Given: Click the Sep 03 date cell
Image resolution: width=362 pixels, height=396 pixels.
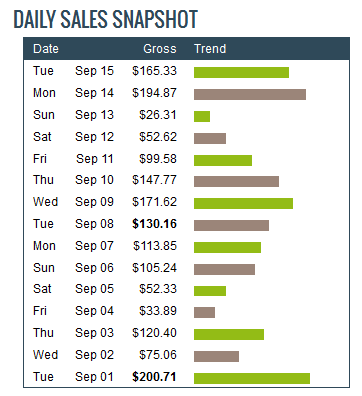Looking at the screenshot, I should [94, 333].
